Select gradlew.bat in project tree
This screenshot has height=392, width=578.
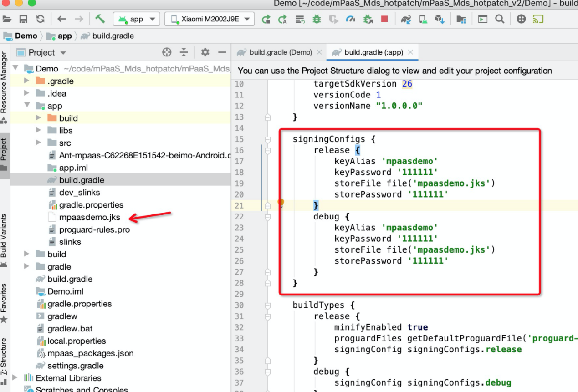tap(70, 329)
